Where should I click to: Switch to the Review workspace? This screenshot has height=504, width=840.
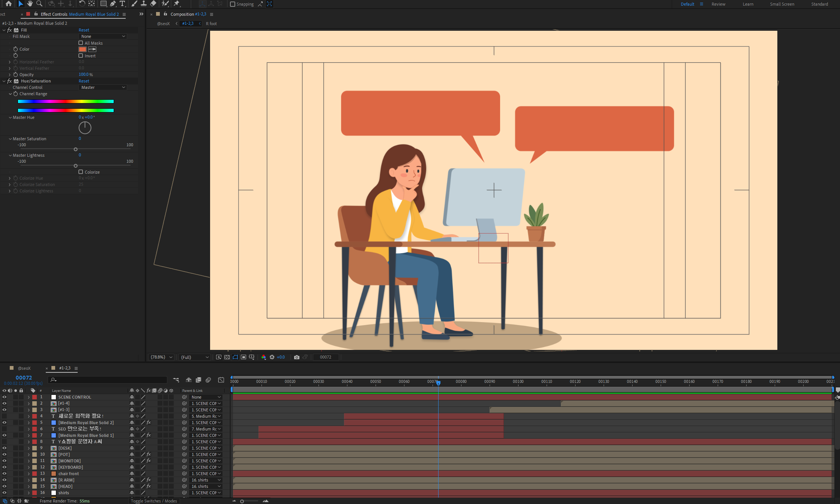(718, 4)
